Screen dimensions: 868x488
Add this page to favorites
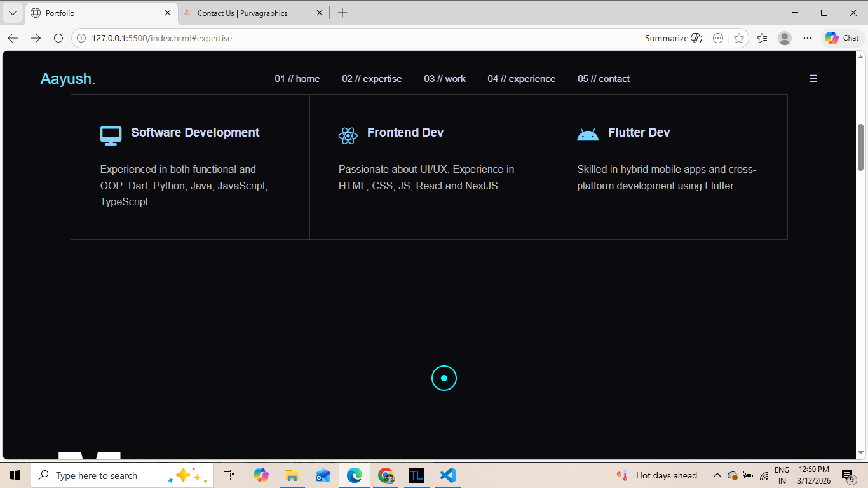pyautogui.click(x=738, y=38)
